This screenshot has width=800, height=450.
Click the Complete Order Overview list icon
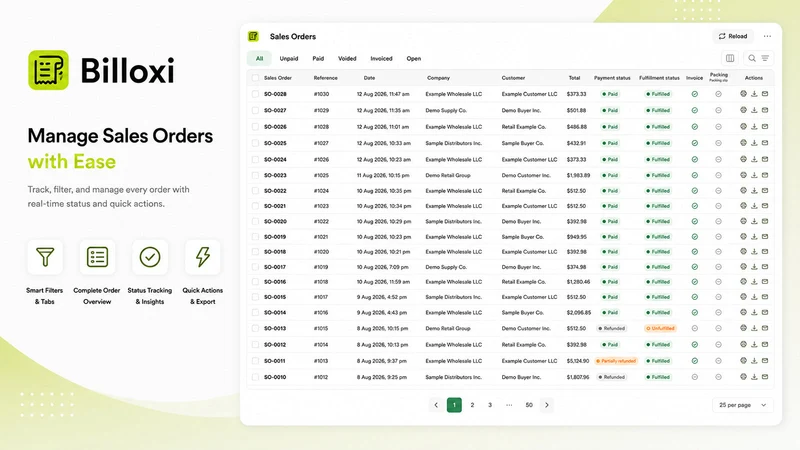click(97, 257)
